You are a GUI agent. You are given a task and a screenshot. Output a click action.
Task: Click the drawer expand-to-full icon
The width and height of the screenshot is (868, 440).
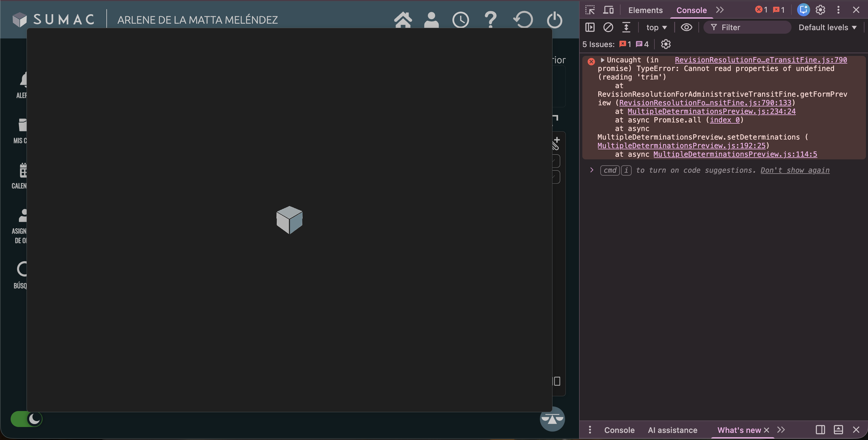(x=838, y=430)
